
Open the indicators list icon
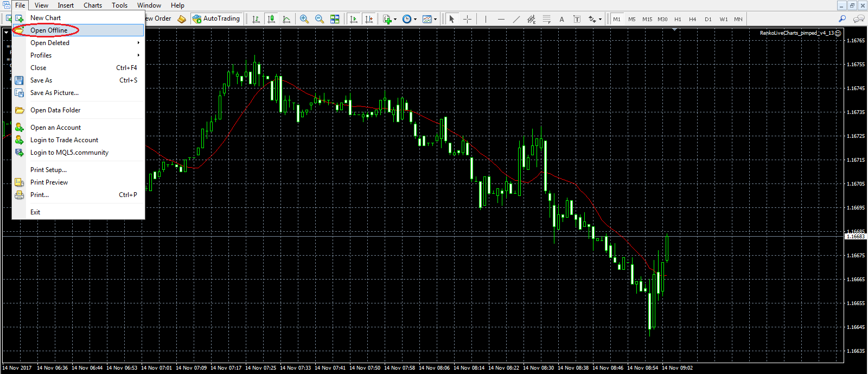tap(387, 19)
